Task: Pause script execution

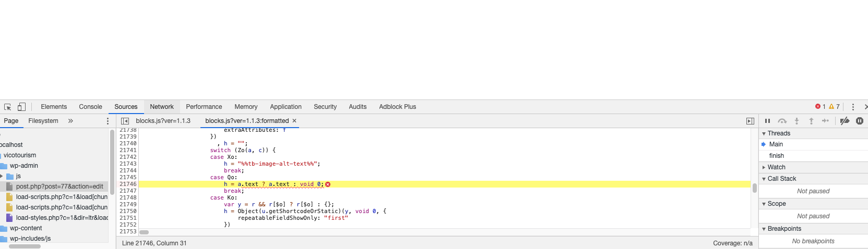Action: (x=767, y=121)
